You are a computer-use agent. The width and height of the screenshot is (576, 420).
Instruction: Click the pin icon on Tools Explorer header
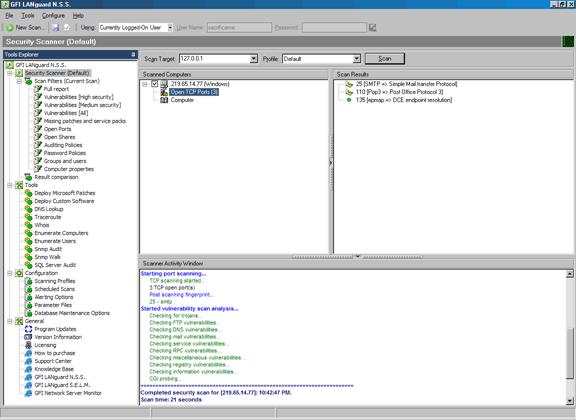pos(133,54)
